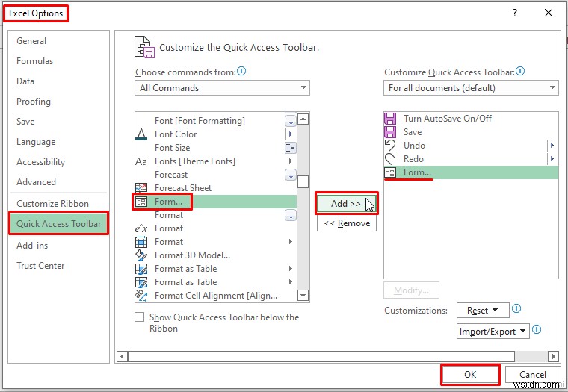Click the Fonts [Theme Fonts] Aa icon
This screenshot has height=392, width=568.
tap(141, 161)
